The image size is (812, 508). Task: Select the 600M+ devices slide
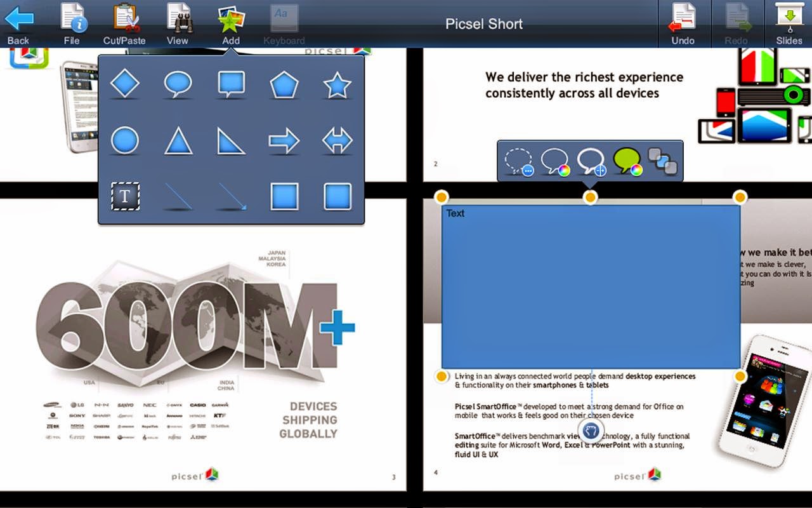(203, 345)
